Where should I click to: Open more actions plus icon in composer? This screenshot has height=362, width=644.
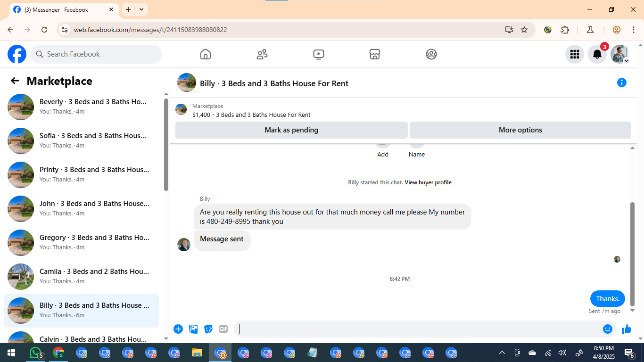coord(178,329)
